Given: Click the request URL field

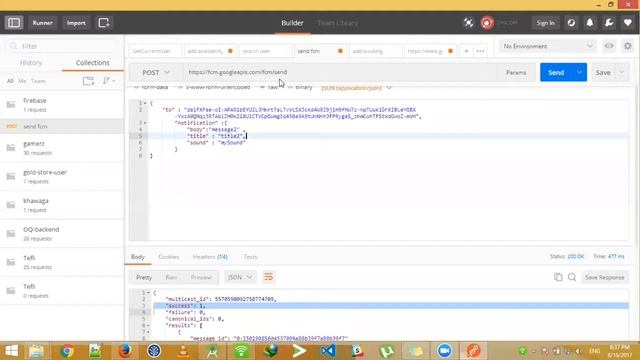Looking at the screenshot, I should (340, 72).
